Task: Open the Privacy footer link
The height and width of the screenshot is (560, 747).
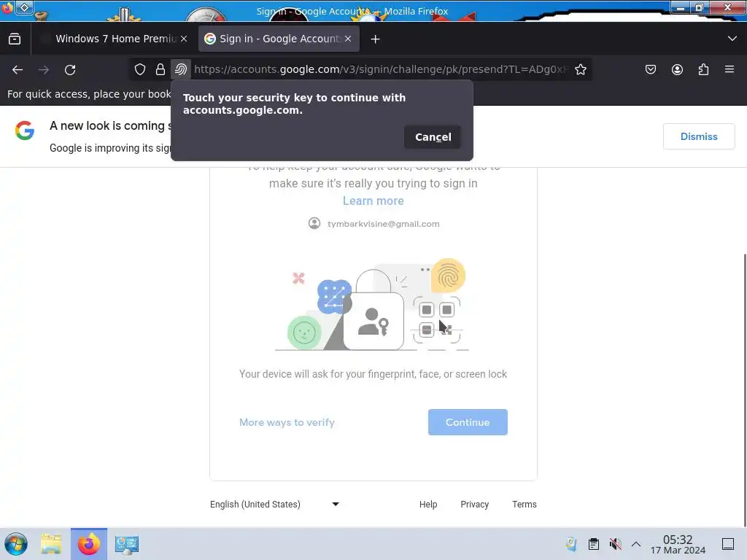Action: click(474, 505)
